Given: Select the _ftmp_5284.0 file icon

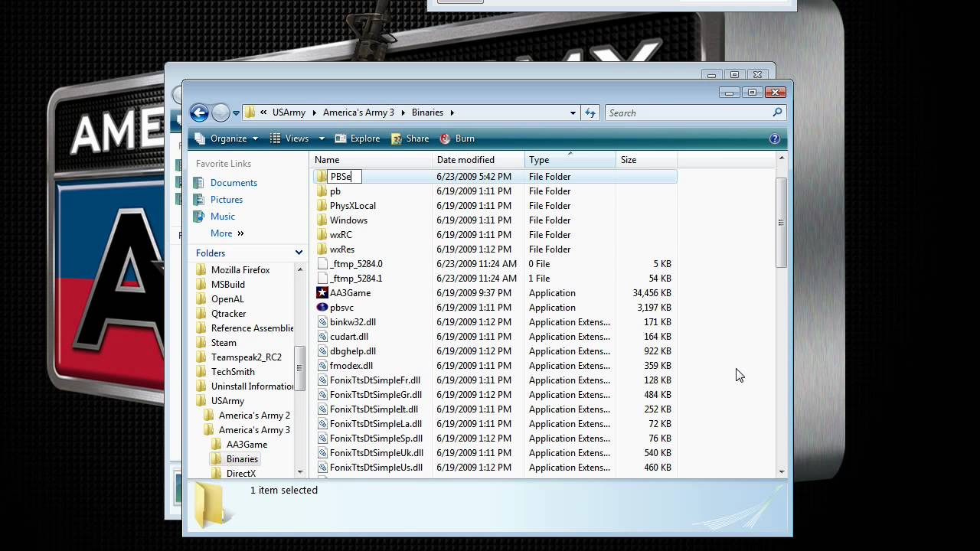Looking at the screenshot, I should coord(322,264).
